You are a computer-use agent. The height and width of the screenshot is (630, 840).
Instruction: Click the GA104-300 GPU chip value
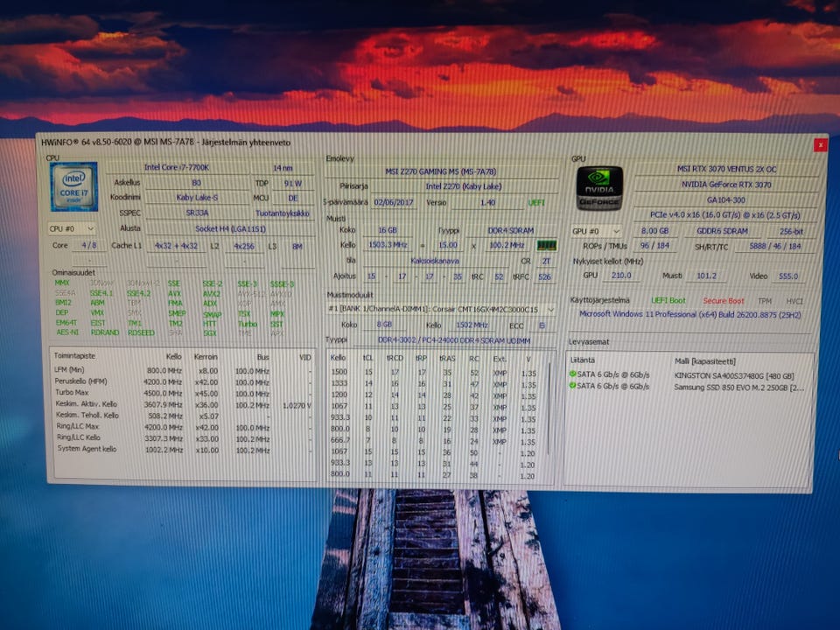click(726, 199)
